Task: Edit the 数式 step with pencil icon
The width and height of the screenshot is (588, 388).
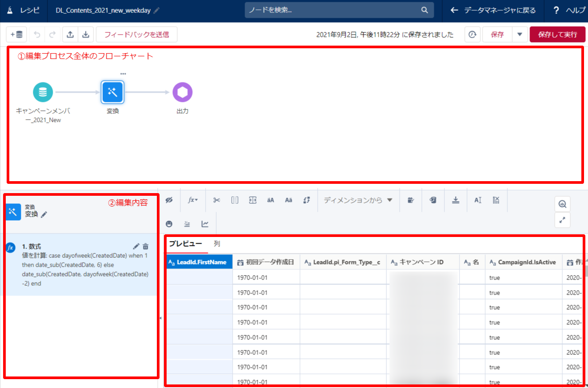Action: 136,247
